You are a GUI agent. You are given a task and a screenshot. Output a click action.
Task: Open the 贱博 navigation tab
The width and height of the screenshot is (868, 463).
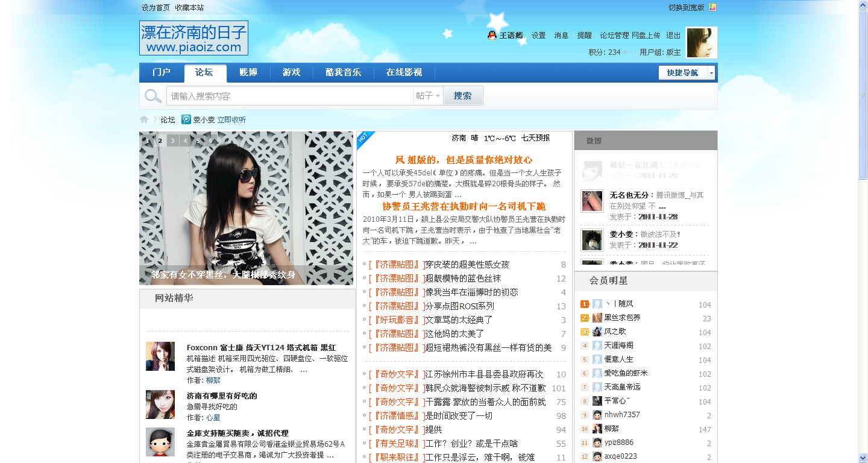pos(248,73)
